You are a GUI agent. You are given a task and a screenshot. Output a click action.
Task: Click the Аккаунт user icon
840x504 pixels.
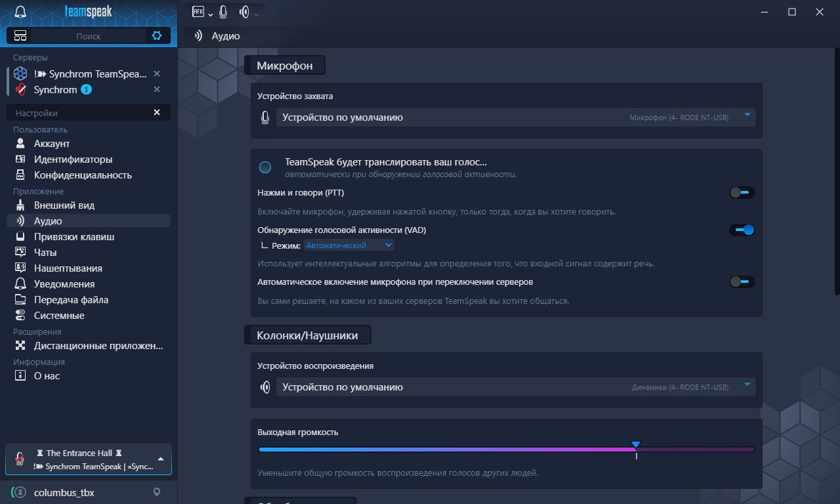(x=20, y=143)
